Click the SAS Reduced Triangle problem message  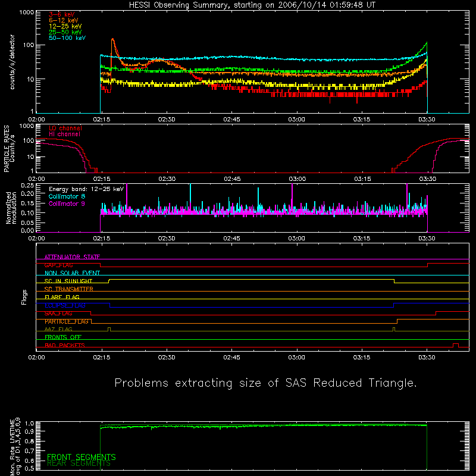coord(265,383)
